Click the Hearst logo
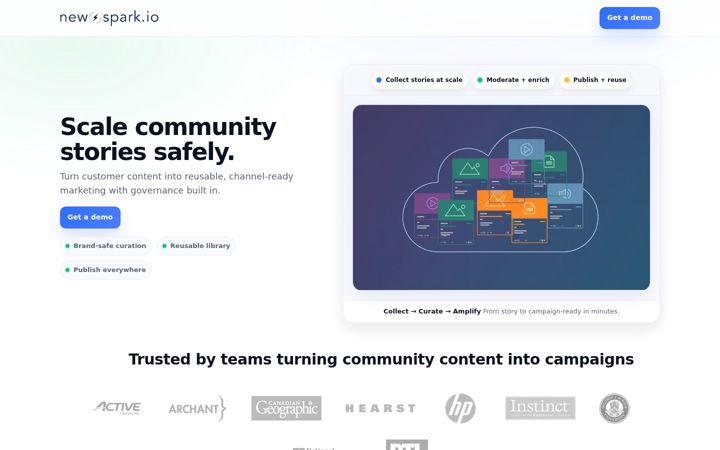 [381, 408]
